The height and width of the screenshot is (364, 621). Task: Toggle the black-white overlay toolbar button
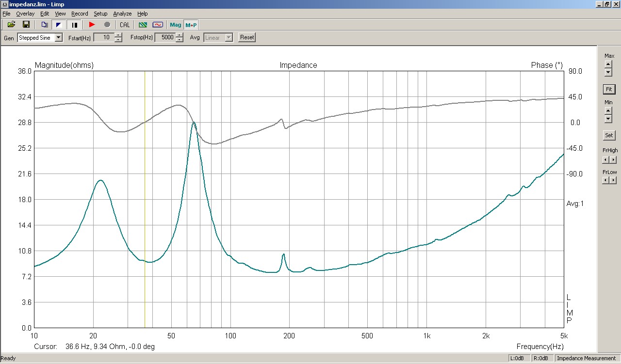59,25
